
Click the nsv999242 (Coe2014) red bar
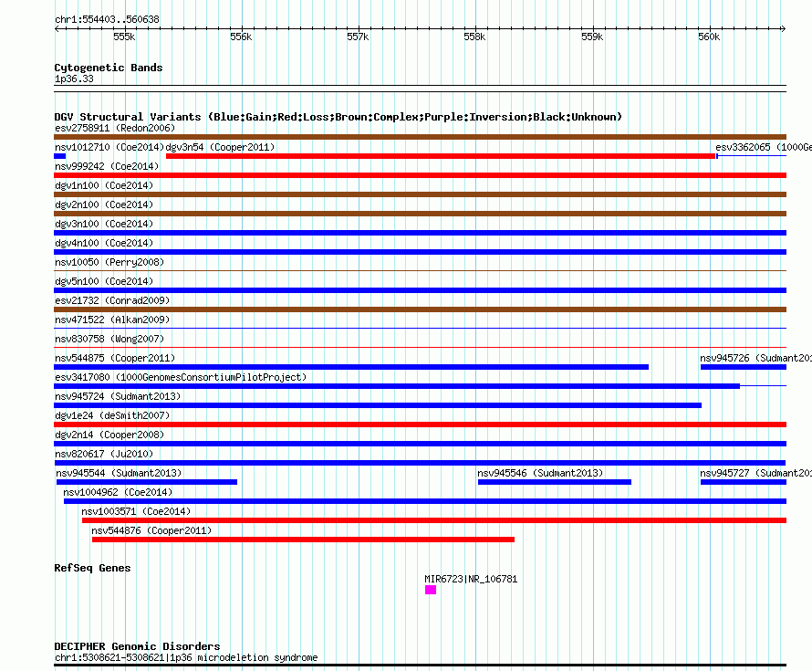click(420, 175)
